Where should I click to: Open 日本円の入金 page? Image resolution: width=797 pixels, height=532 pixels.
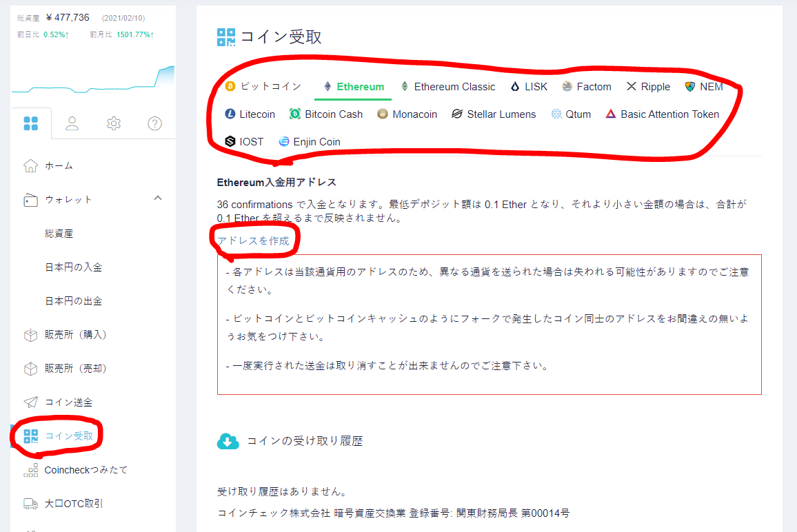(x=74, y=267)
